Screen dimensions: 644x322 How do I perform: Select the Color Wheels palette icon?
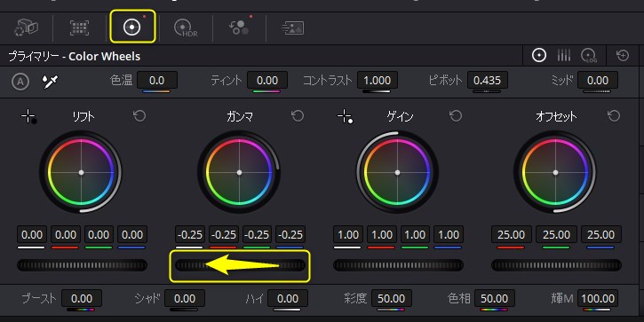(132, 27)
